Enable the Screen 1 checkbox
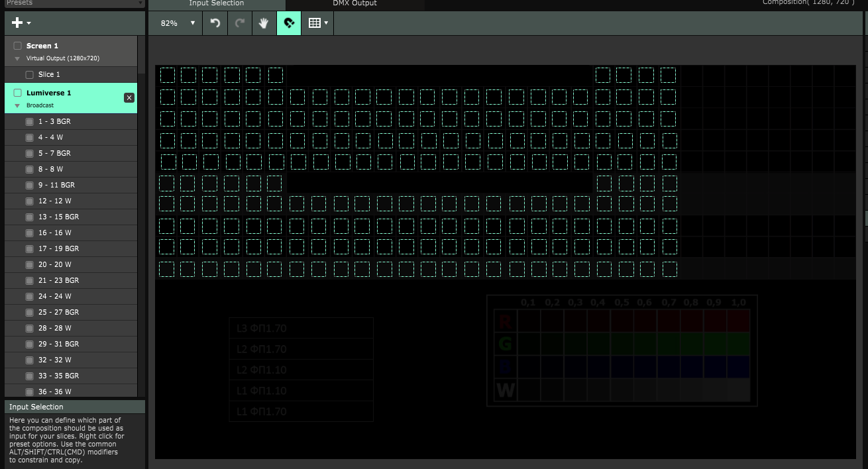 coord(18,46)
